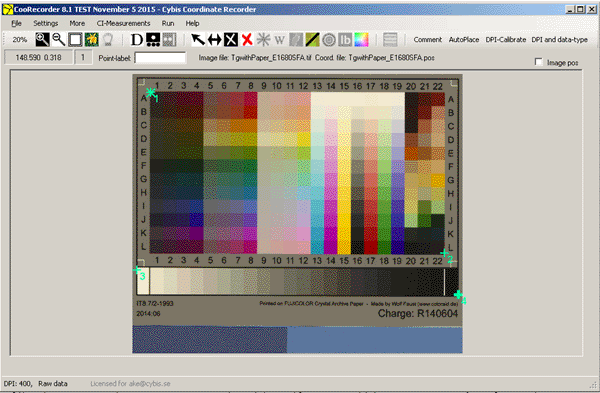Open the Settings menu
The width and height of the screenshot is (600, 393).
tap(46, 23)
